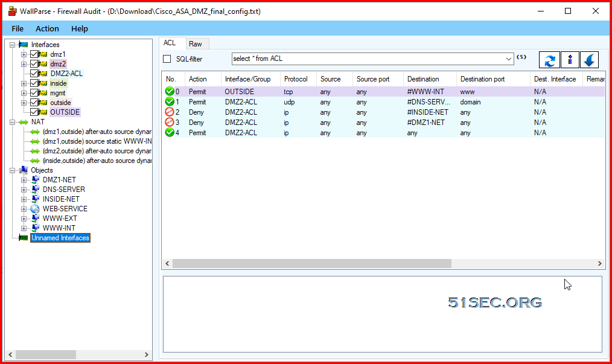The width and height of the screenshot is (612, 364).
Task: Click the ACL icon next to DMZ2-ACL
Action: (43, 74)
